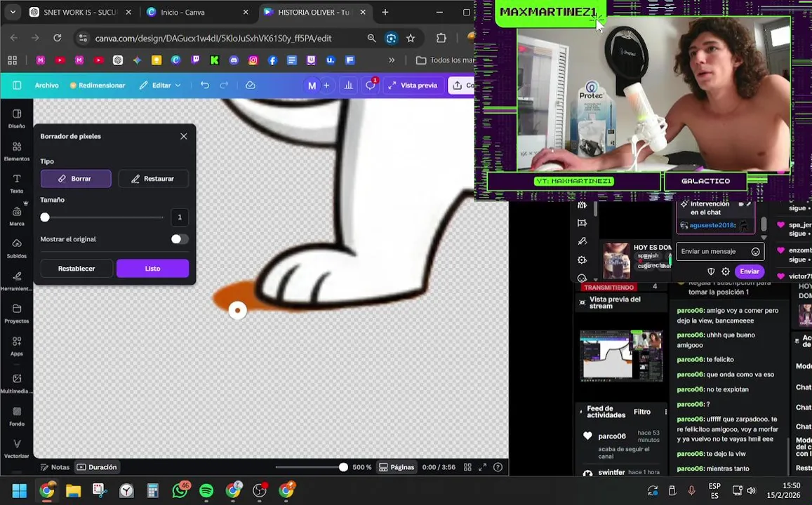Open the shield moderation icon in chat
812x505 pixels.
(711, 271)
